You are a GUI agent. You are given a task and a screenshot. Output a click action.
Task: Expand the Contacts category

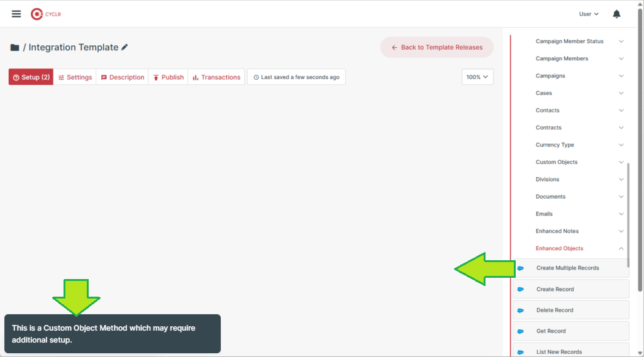tap(579, 111)
